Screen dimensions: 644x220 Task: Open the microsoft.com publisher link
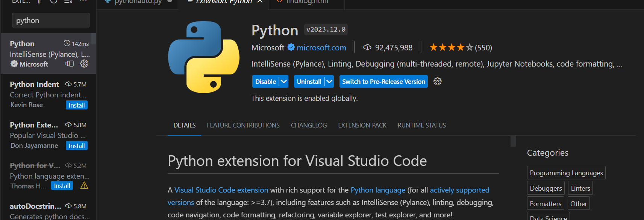click(321, 48)
